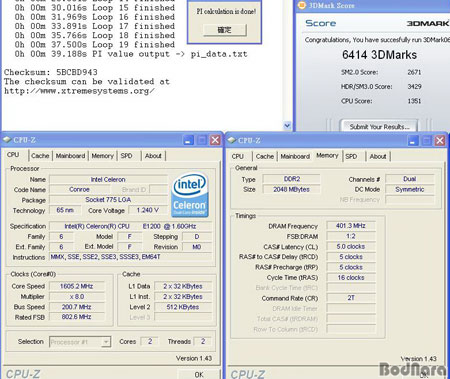Click the Socket 775 LGA package value
This screenshot has width=450, height=379.
pos(108,200)
